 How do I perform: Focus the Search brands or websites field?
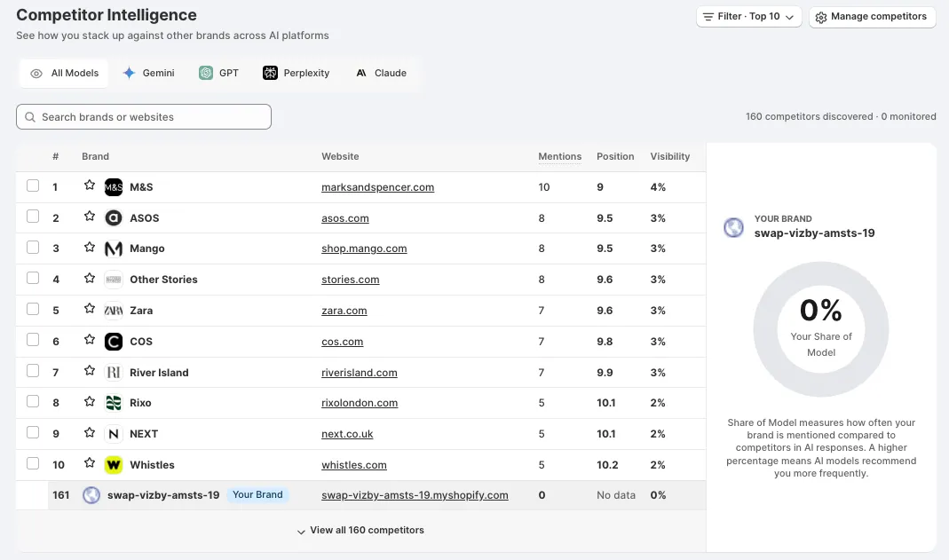tap(144, 117)
